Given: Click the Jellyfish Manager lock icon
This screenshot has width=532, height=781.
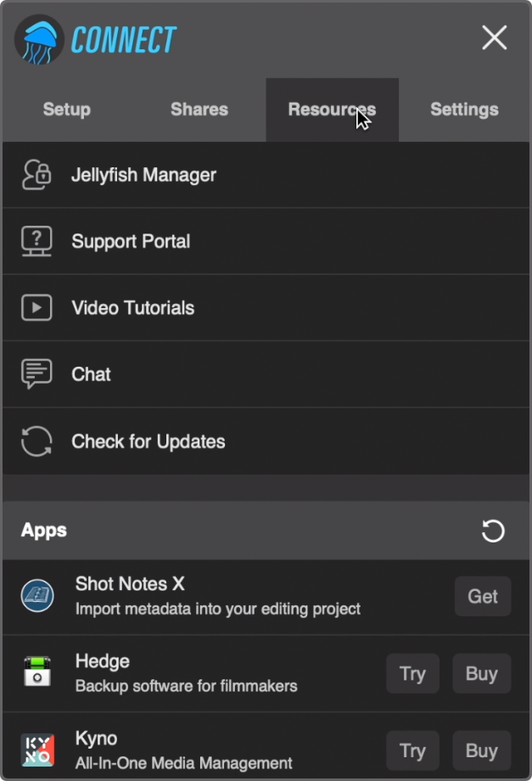Looking at the screenshot, I should 36,175.
